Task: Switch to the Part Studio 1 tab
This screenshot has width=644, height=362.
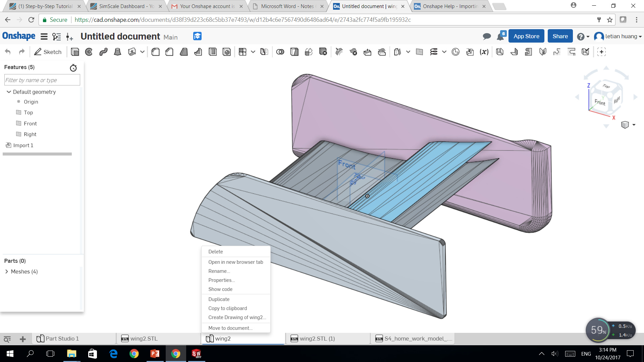Action: [62, 339]
